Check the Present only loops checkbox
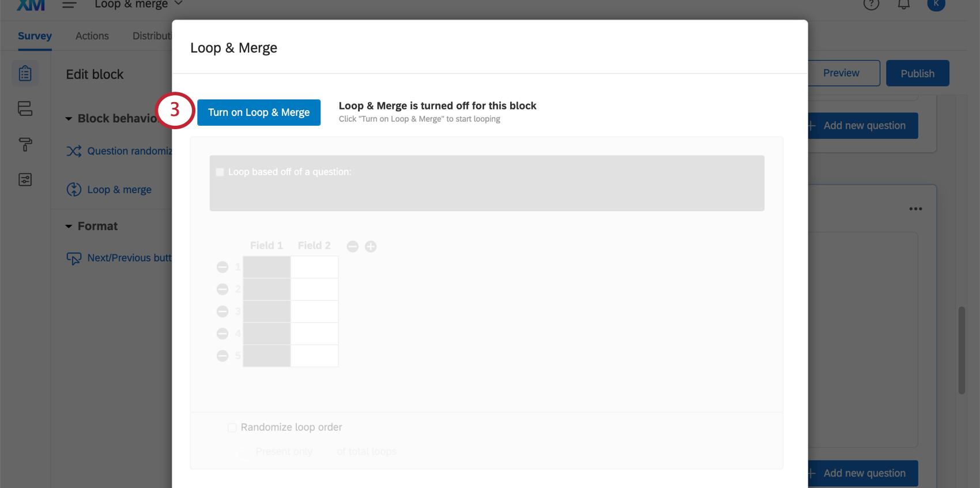The width and height of the screenshot is (980, 488). (x=244, y=452)
